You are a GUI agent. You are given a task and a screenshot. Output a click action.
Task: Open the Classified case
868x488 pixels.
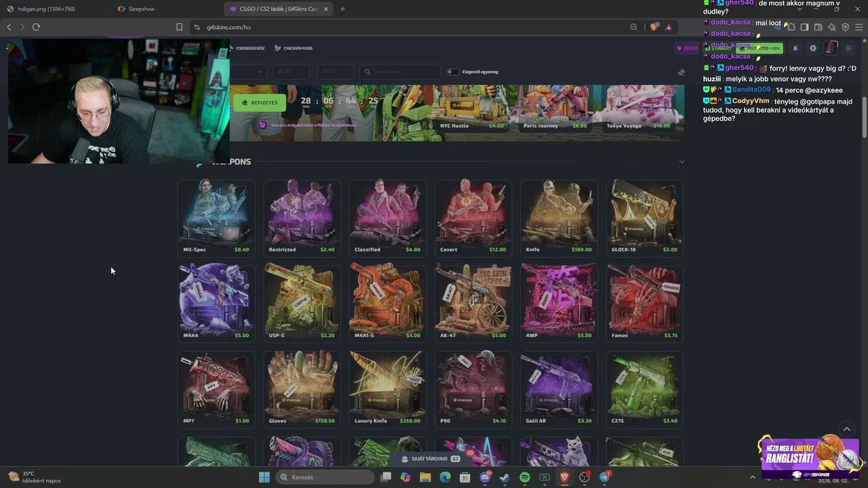click(x=387, y=218)
